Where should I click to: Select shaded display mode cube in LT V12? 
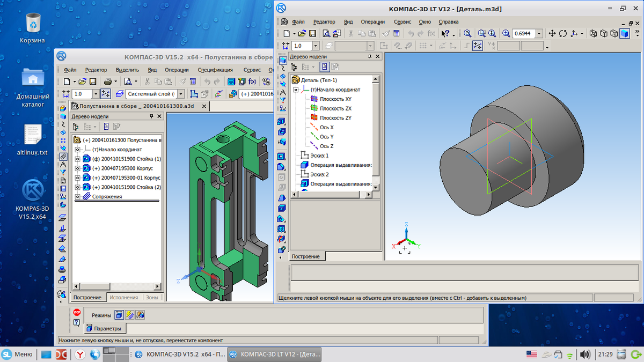[624, 33]
